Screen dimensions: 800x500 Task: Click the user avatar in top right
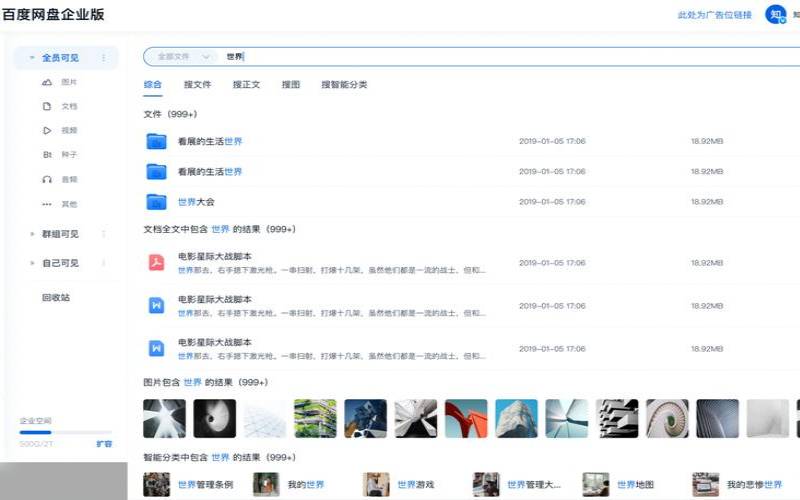[x=775, y=15]
